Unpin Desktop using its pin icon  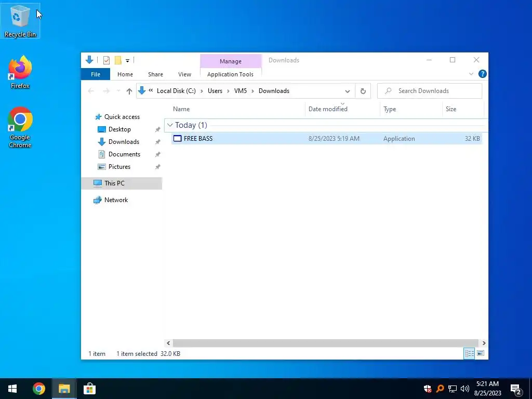click(x=158, y=129)
